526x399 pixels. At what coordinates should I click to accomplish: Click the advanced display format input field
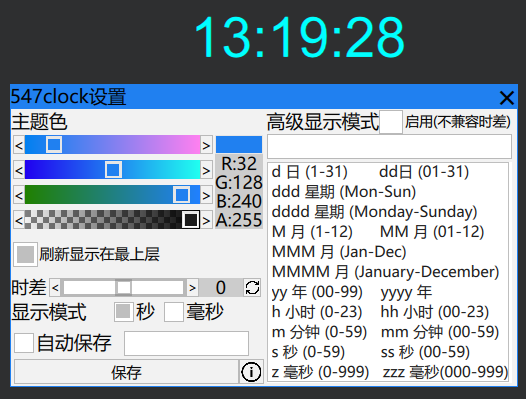pyautogui.click(x=389, y=147)
